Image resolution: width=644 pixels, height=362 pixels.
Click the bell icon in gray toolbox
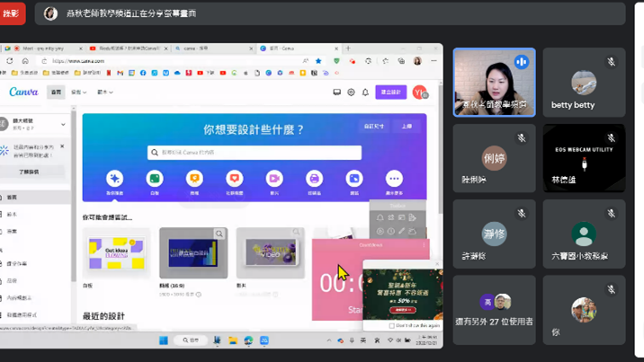(x=380, y=217)
